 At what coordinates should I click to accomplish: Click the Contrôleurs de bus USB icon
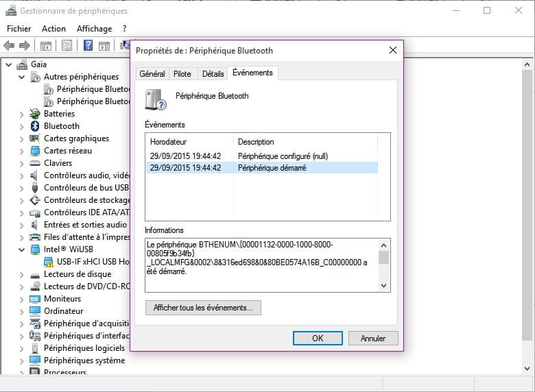[35, 188]
